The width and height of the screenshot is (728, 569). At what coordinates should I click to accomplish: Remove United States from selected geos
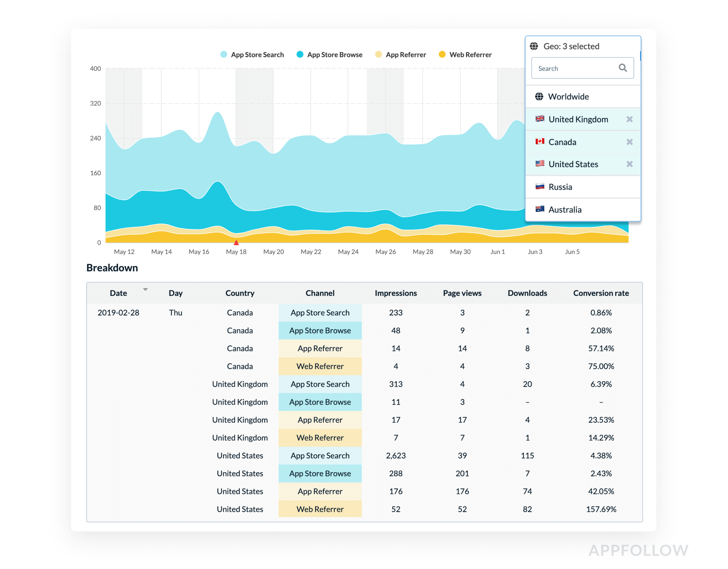629,164
